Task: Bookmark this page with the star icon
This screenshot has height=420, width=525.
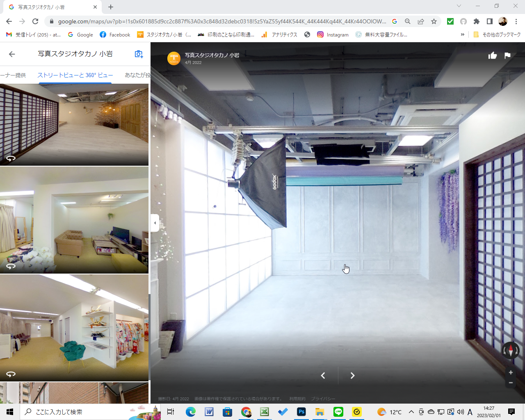Action: point(434,21)
